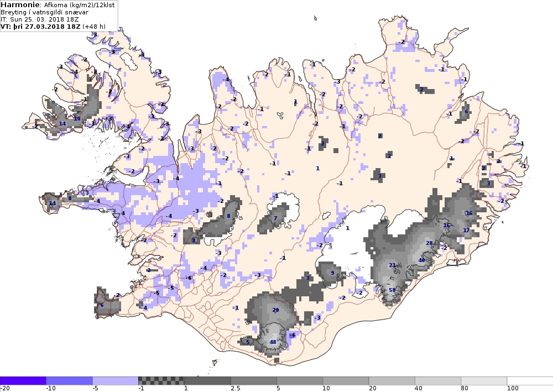Screen dimensions: 553x392
Task: Click the "IT: Sun 25. 03. 2018 18Z" line
Action: coord(39,19)
